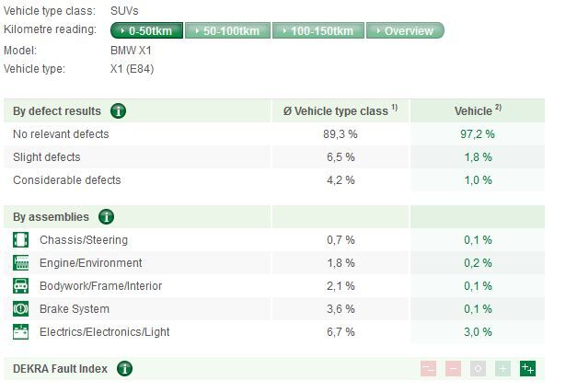Select the double-plus fault index rating
This screenshot has height=392, width=566.
[x=527, y=369]
